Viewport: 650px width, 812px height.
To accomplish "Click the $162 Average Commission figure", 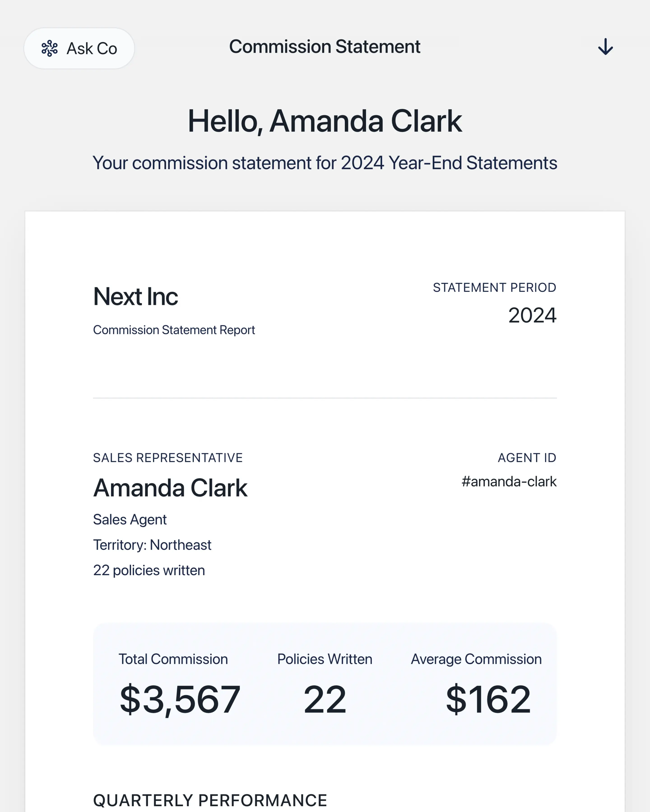I will (x=488, y=699).
